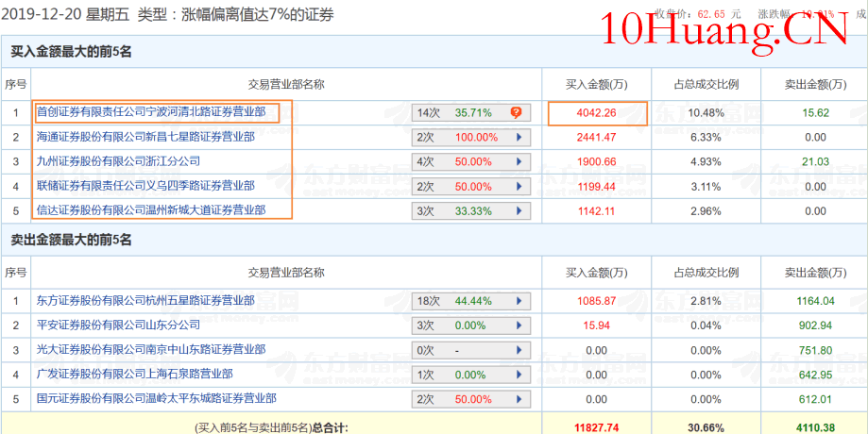Select sell amount 21.03

pos(815,161)
